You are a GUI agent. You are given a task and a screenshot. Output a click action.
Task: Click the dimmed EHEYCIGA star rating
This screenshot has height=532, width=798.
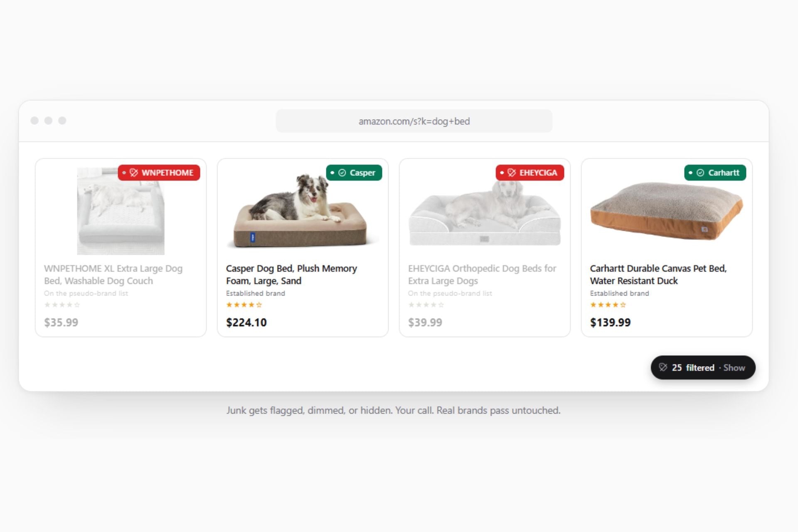[x=426, y=305]
